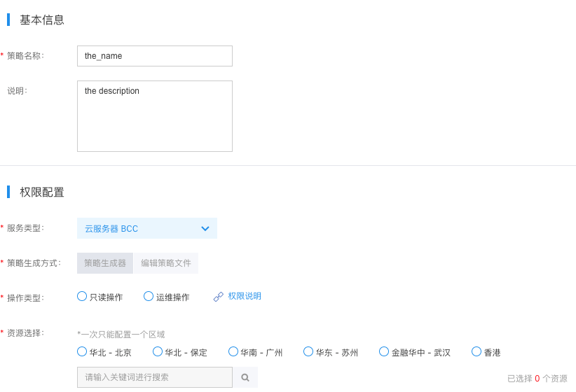This screenshot has width=576, height=392.
Task: Switch to the 编辑策略文件 tab
Action: (166, 263)
